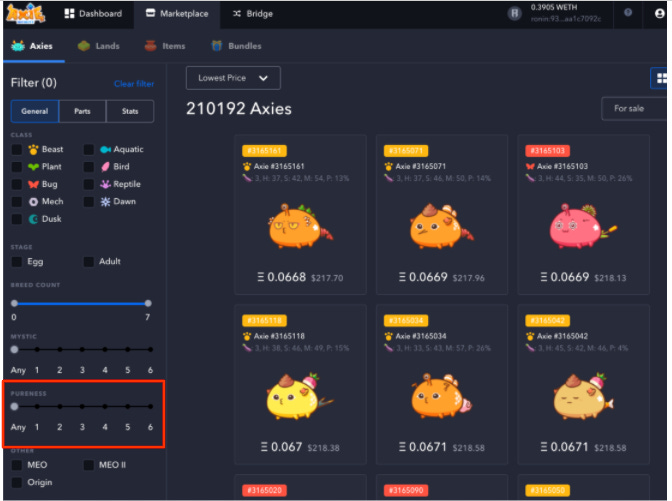The image size is (672, 501).
Task: Open Axie #3165042 card image
Action: (x=584, y=396)
